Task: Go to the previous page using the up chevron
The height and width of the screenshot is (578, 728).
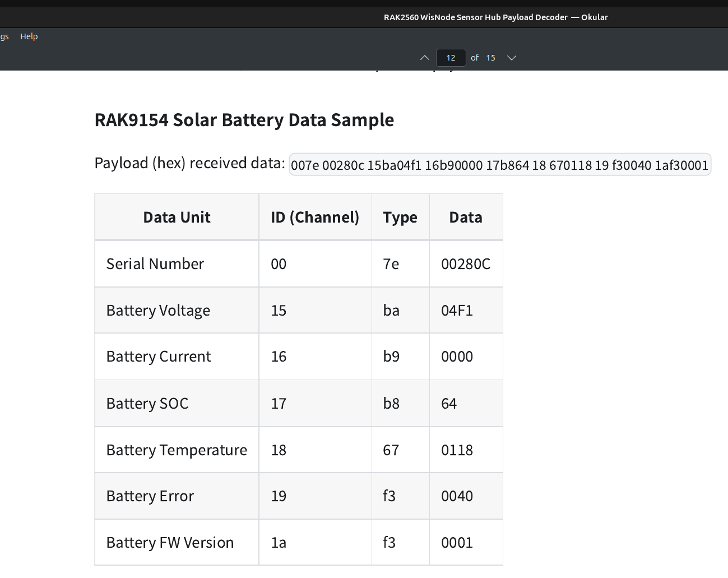Action: 425,58
